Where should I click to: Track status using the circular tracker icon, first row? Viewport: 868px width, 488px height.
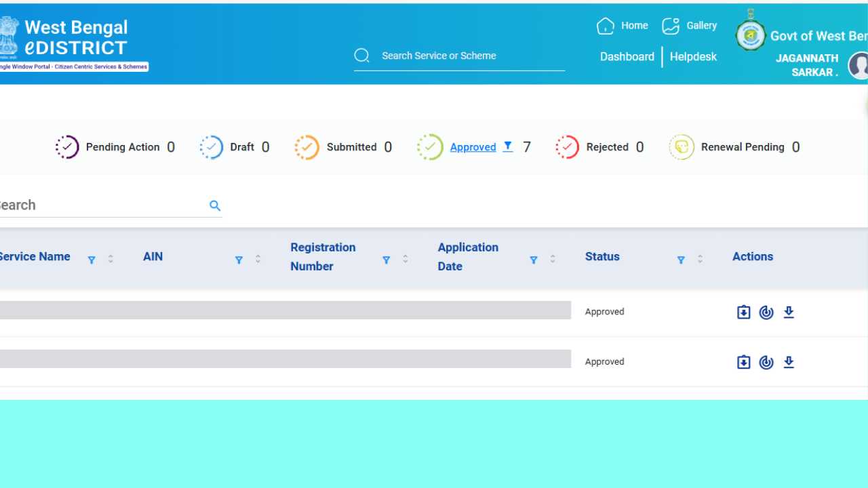(766, 312)
